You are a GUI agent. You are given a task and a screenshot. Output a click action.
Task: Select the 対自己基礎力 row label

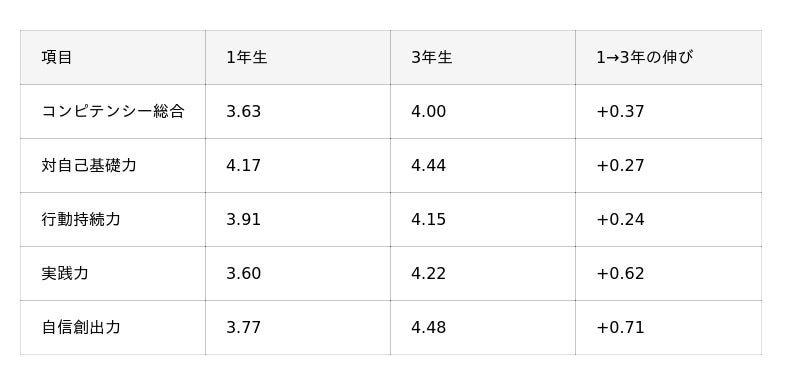tap(113, 165)
